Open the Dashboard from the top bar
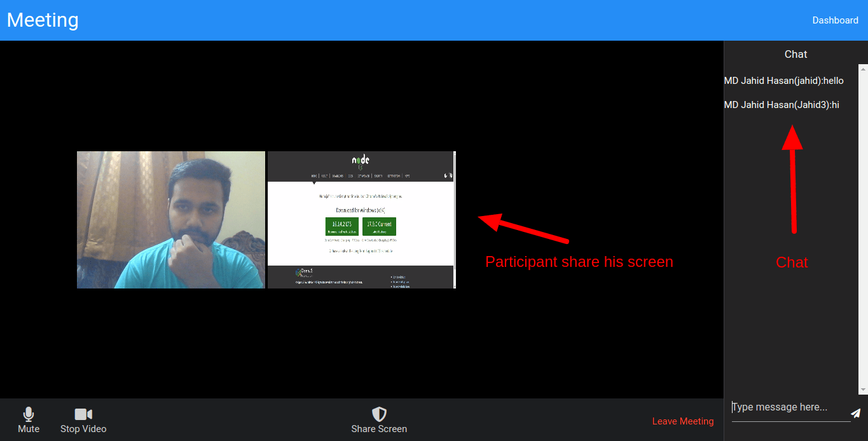This screenshot has height=441, width=868. pos(835,20)
